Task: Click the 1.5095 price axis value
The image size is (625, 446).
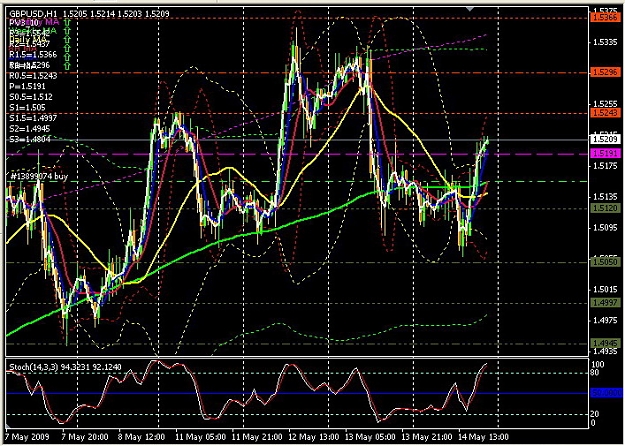Action: click(606, 228)
